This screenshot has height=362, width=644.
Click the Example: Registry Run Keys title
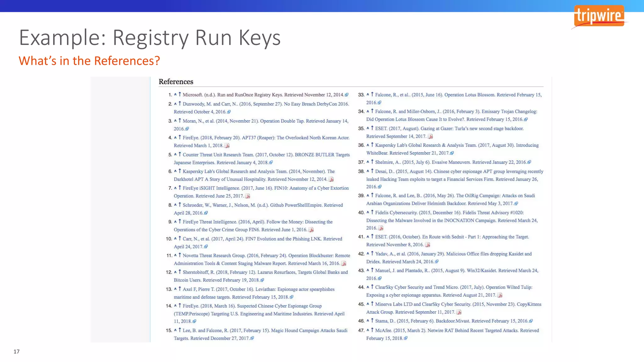tap(150, 38)
